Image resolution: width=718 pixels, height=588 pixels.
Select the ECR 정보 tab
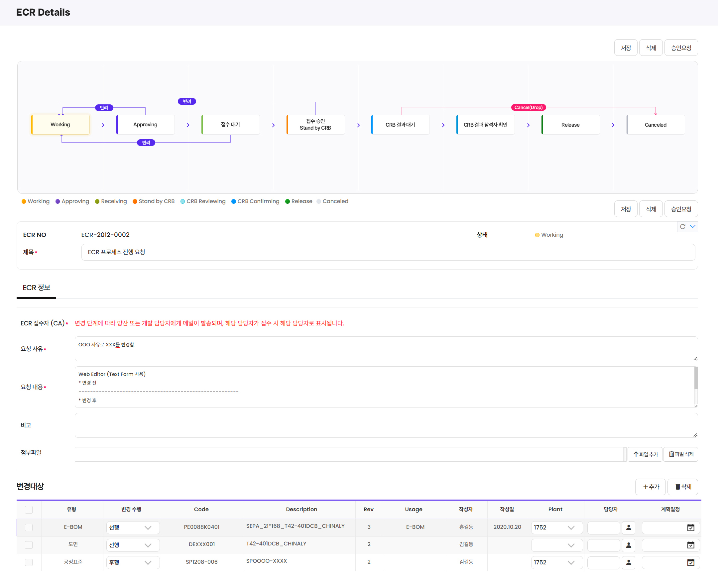(x=36, y=288)
